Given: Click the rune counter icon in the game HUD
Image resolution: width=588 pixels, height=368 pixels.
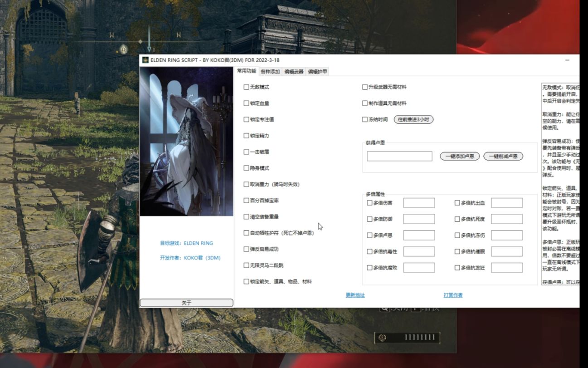Looking at the screenshot, I should point(382,338).
